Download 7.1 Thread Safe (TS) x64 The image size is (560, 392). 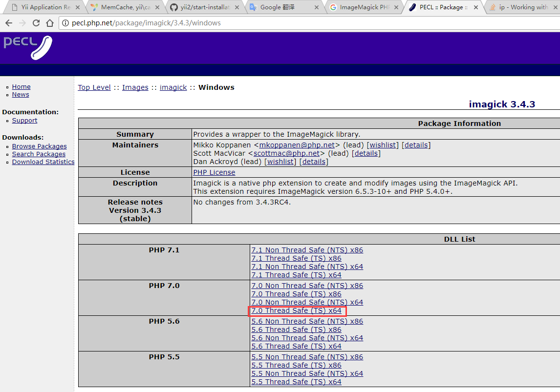pyautogui.click(x=297, y=275)
